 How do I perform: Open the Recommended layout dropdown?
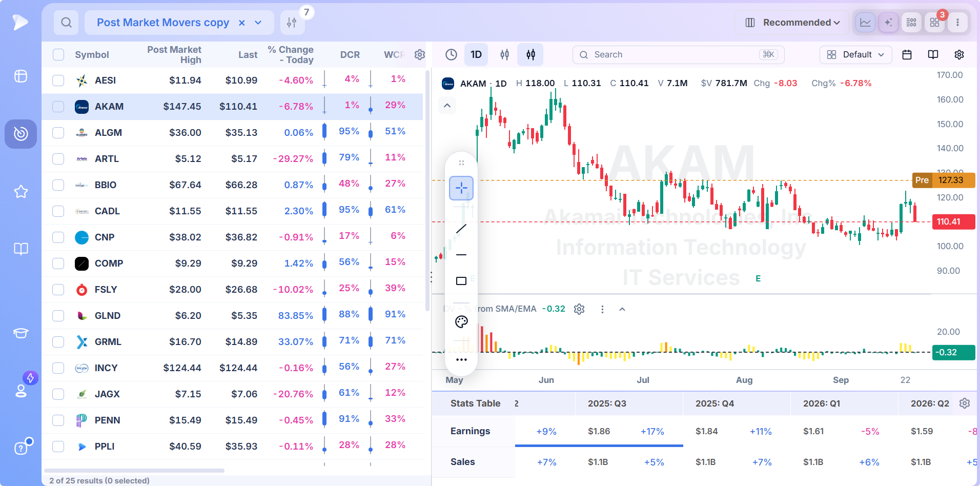click(792, 23)
